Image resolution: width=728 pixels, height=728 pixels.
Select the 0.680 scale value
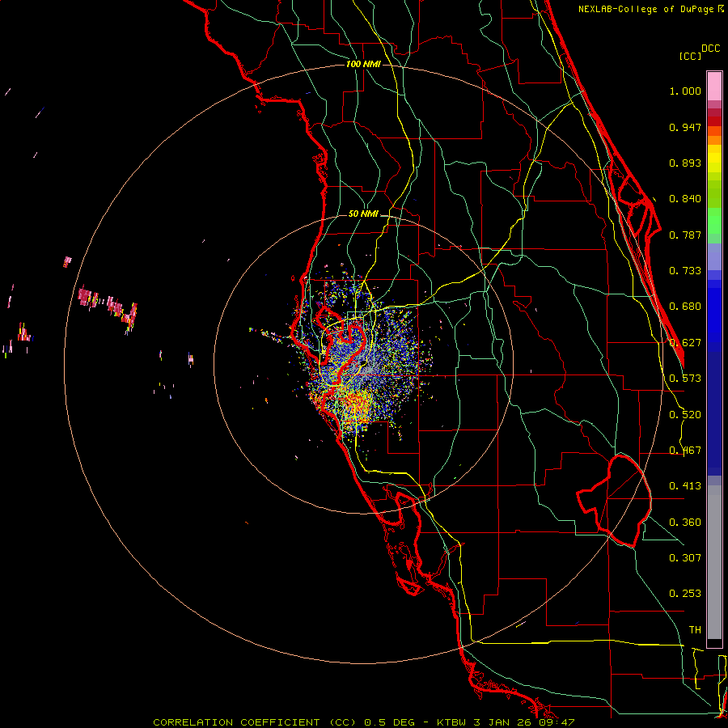(685, 307)
